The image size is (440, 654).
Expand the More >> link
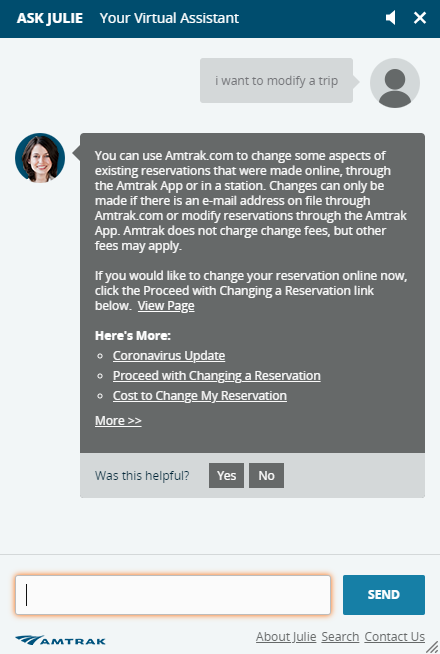click(118, 420)
